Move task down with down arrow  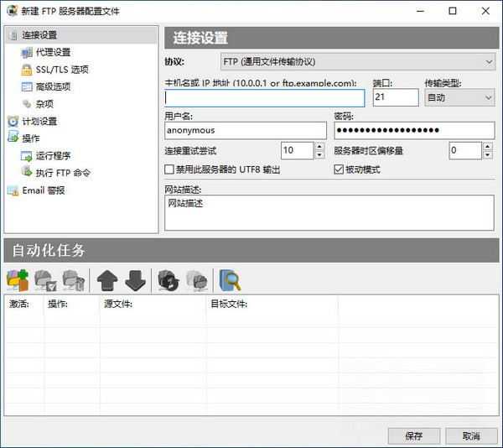pyautogui.click(x=134, y=280)
